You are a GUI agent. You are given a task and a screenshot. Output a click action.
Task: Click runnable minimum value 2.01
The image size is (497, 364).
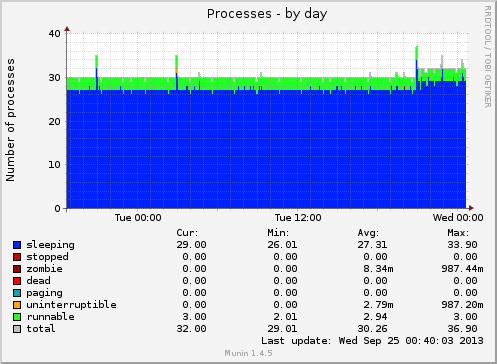coord(285,317)
